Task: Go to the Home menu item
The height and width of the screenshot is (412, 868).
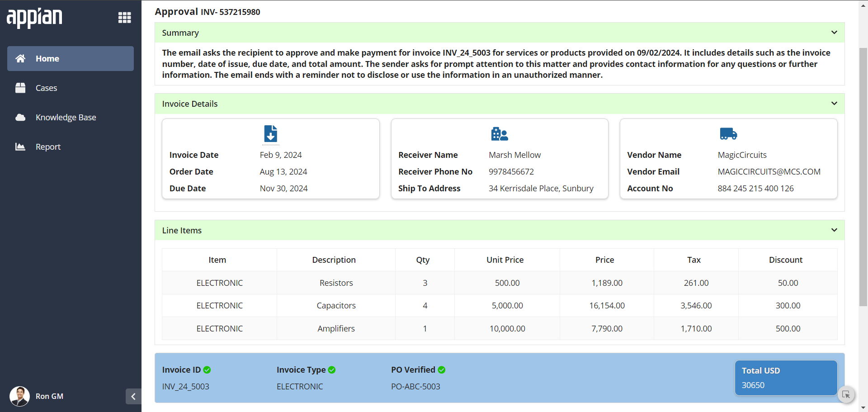Action: [x=71, y=58]
